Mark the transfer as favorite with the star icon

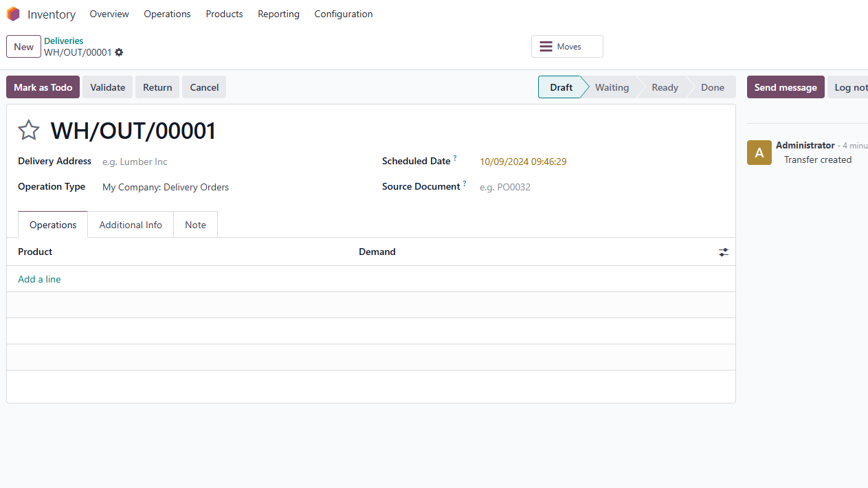(28, 130)
